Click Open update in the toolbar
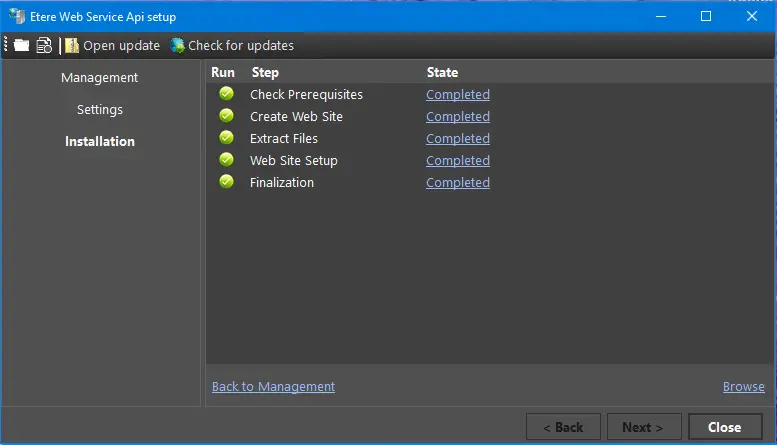Image resolution: width=777 pixels, height=445 pixels. click(112, 45)
